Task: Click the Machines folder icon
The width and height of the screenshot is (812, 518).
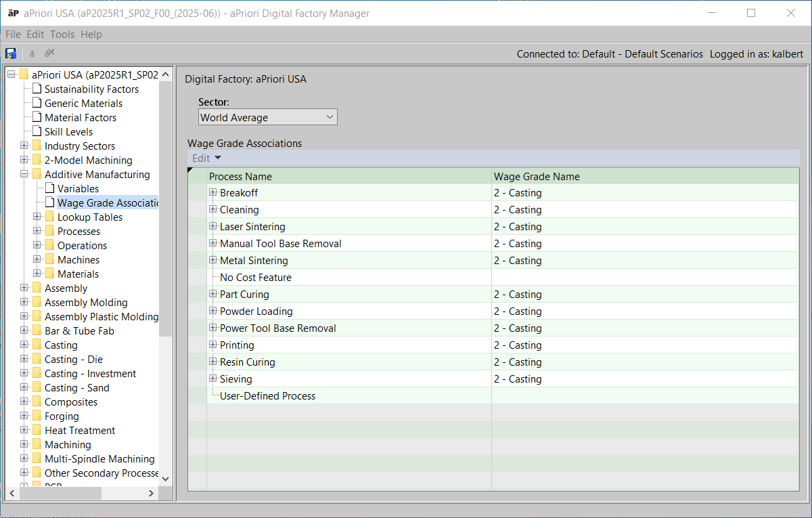Action: 49,259
